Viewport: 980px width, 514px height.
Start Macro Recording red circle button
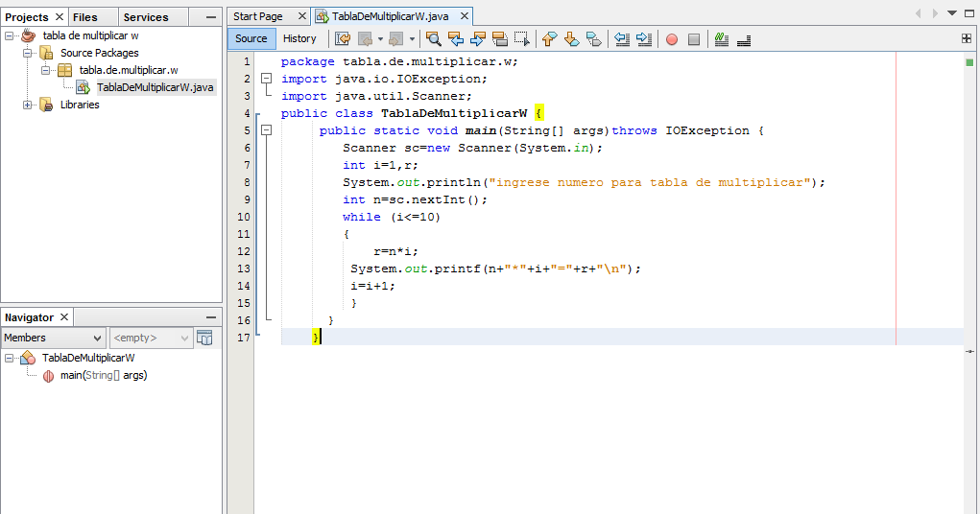(672, 39)
